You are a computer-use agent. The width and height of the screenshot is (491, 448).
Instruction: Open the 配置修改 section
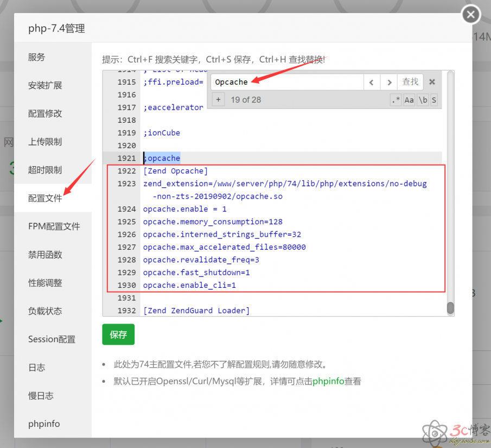(53, 113)
